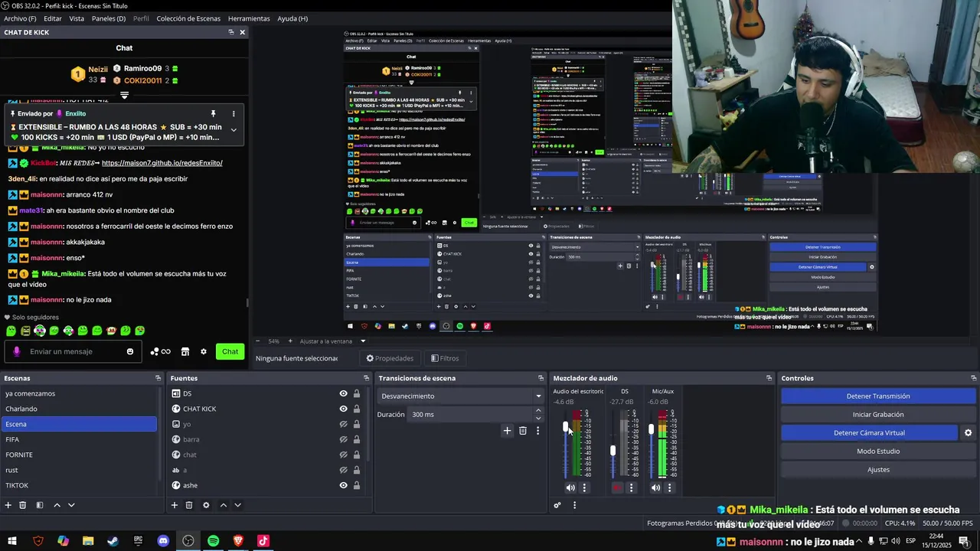Open virtual camera settings gear
This screenshot has width=980, height=551.
968,433
